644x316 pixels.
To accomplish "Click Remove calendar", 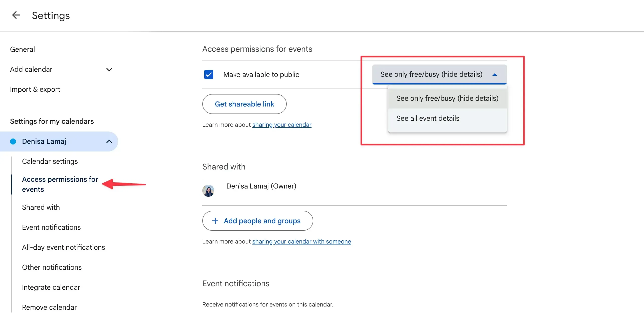I will (49, 307).
